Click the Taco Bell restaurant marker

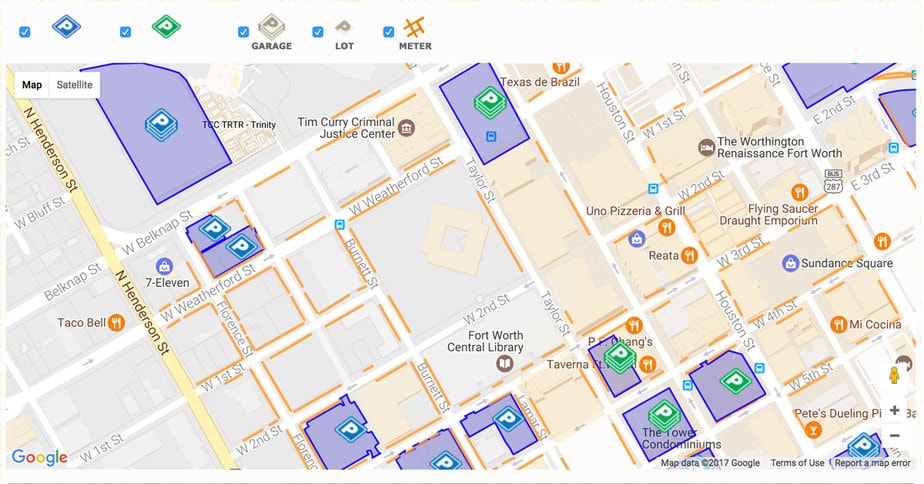[x=117, y=322]
